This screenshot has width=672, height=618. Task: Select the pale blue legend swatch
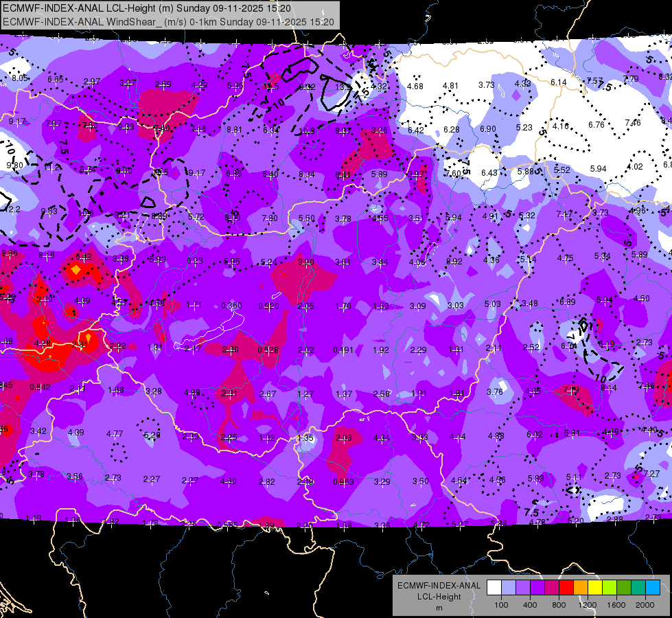pyautogui.click(x=509, y=588)
